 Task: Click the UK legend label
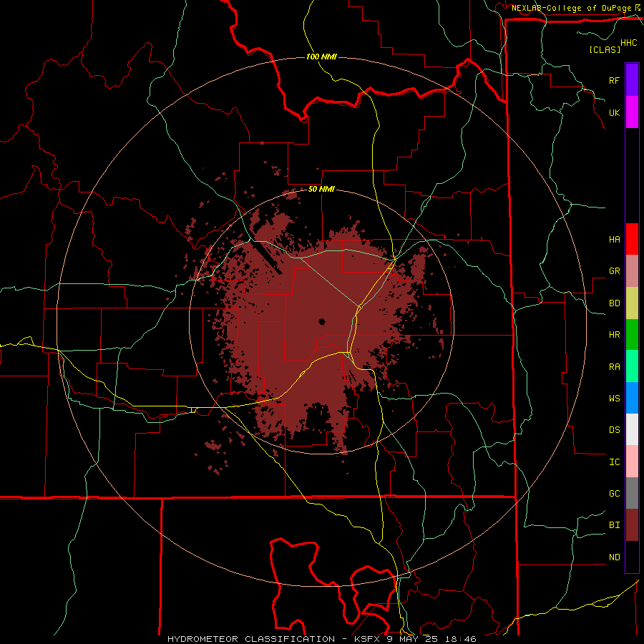(614, 112)
